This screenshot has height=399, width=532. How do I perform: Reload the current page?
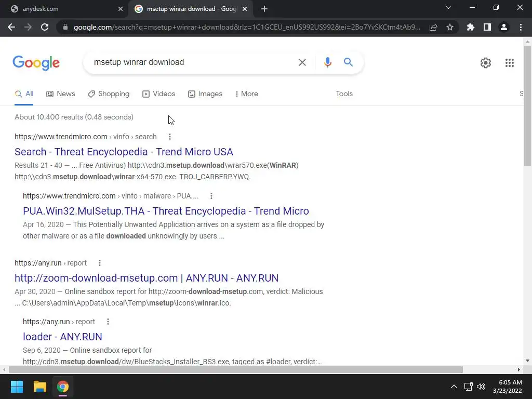(45, 27)
